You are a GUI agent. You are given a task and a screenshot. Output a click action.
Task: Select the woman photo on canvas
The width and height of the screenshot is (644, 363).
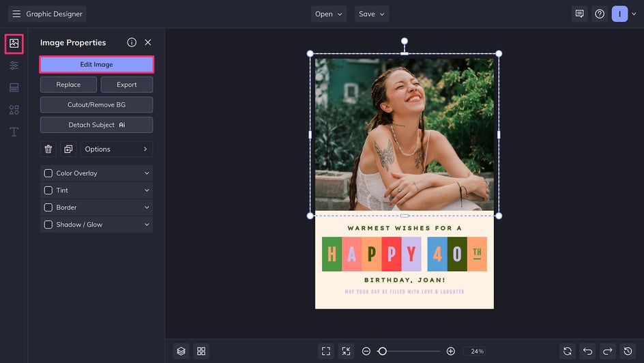click(x=404, y=134)
